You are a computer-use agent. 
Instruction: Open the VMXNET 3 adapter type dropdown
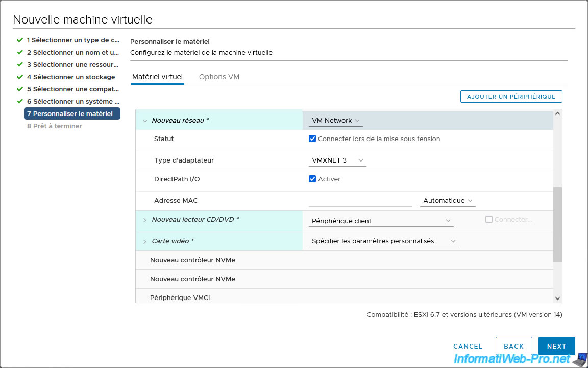coord(337,160)
